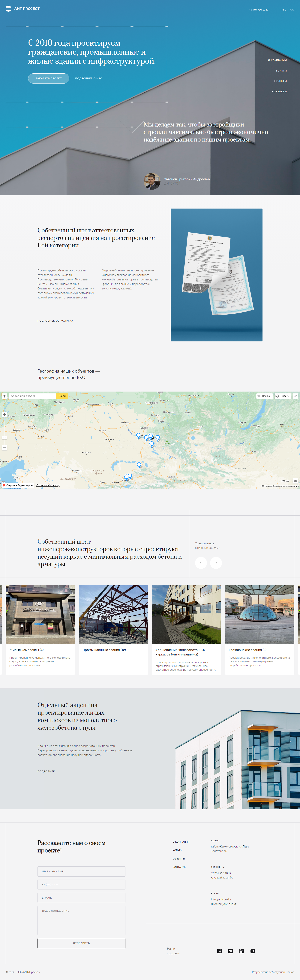Switch language to РУС

tap(284, 10)
